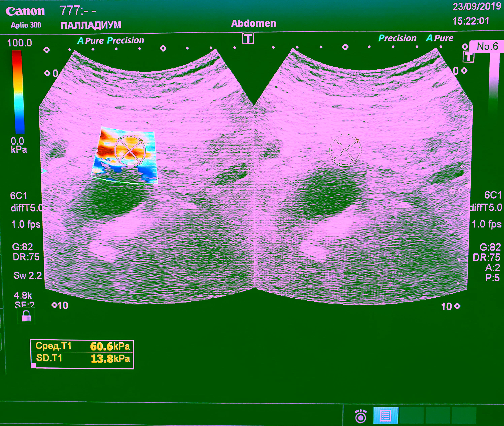This screenshot has height=426, width=504.
Task: Click the Aplio 300 model label
Action: 26,25
